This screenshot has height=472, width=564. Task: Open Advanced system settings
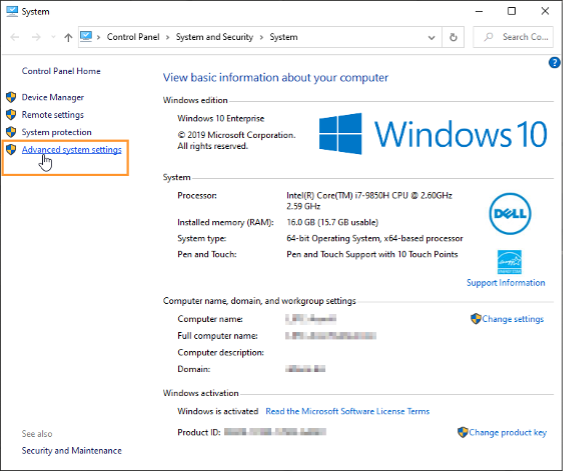[x=72, y=150]
